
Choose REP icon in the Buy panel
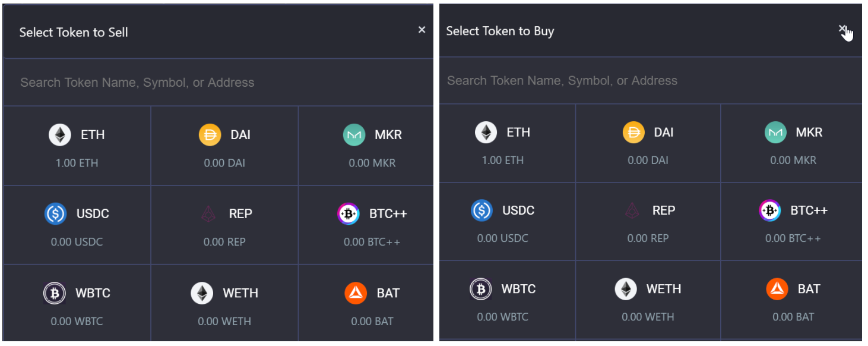click(x=632, y=210)
